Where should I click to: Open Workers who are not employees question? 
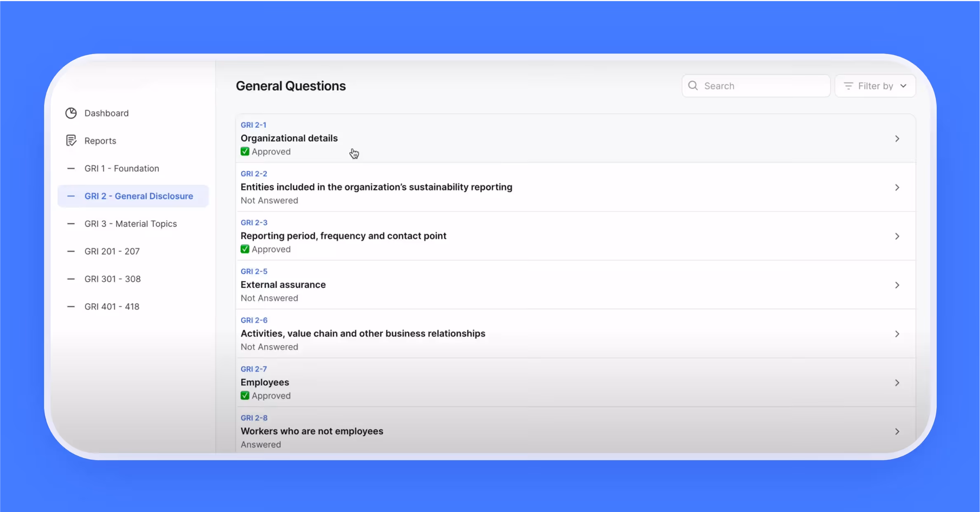click(312, 431)
